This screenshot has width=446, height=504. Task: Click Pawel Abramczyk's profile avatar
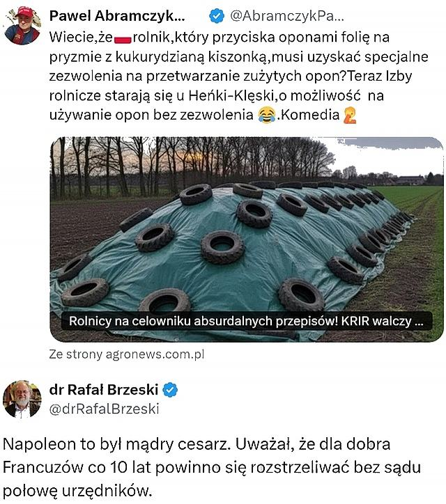pyautogui.click(x=22, y=25)
